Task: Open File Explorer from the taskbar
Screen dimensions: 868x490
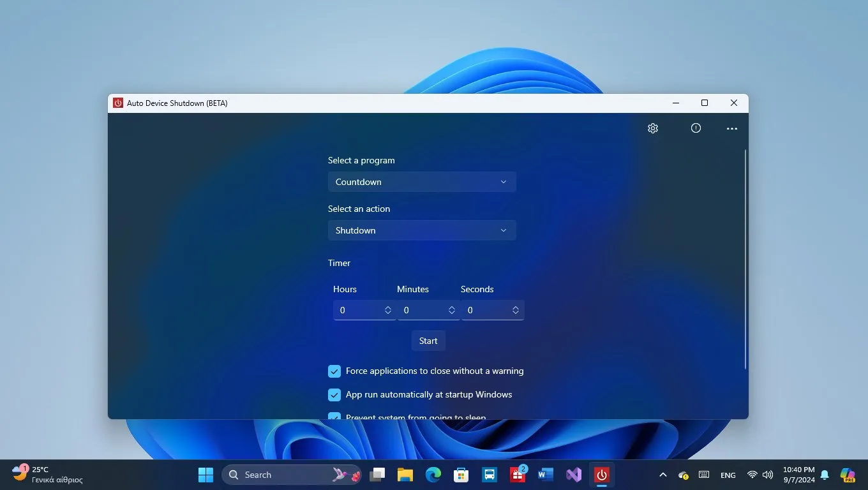Action: click(x=405, y=475)
